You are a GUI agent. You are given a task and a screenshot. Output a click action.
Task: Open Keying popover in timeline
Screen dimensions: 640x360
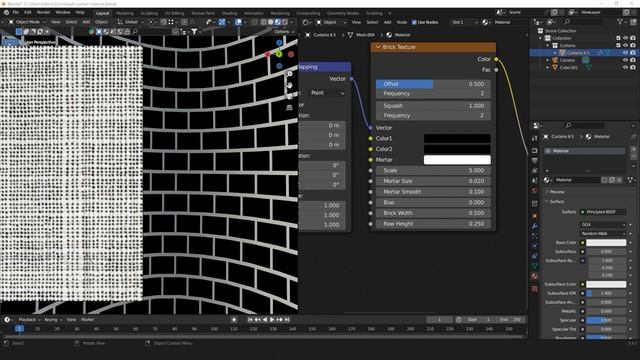(x=53, y=320)
